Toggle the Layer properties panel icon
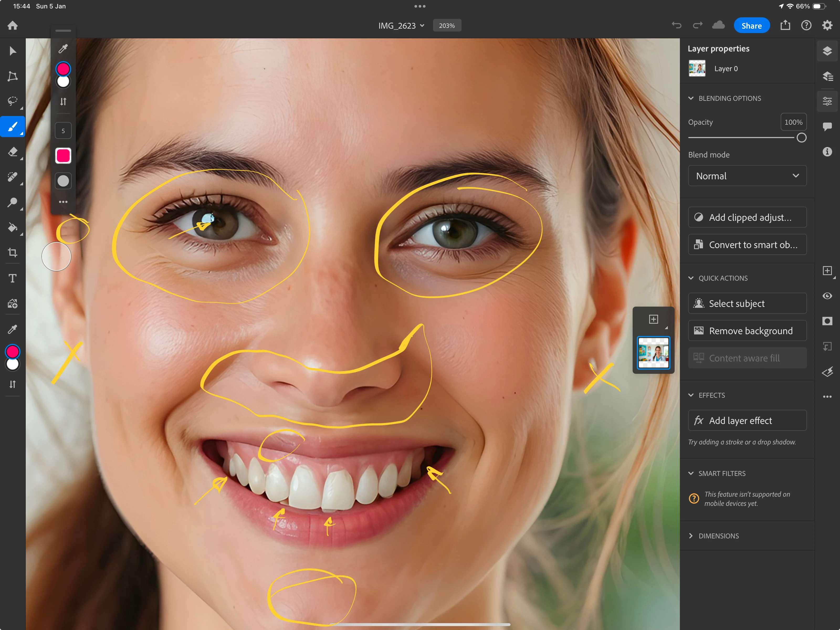Image resolution: width=840 pixels, height=630 pixels. click(827, 101)
